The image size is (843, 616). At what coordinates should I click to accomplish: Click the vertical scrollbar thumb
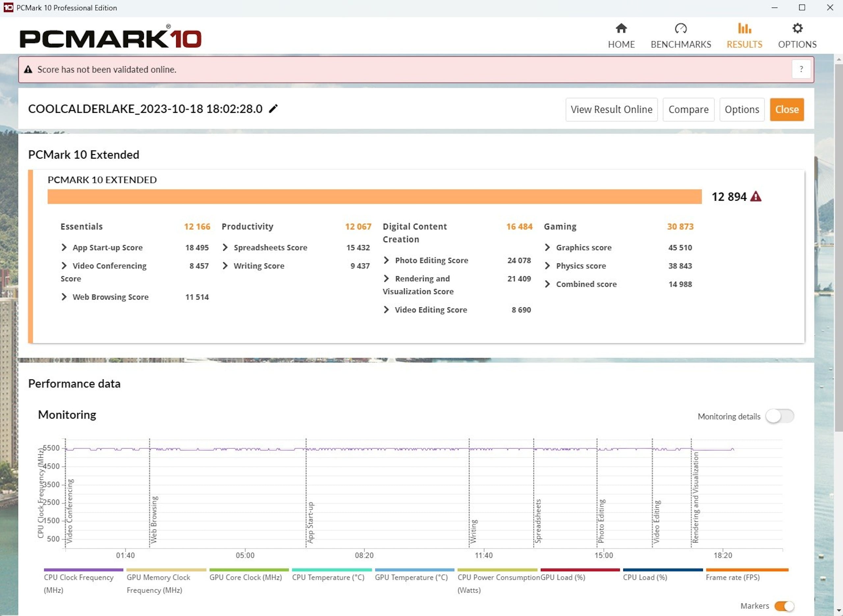click(838, 248)
